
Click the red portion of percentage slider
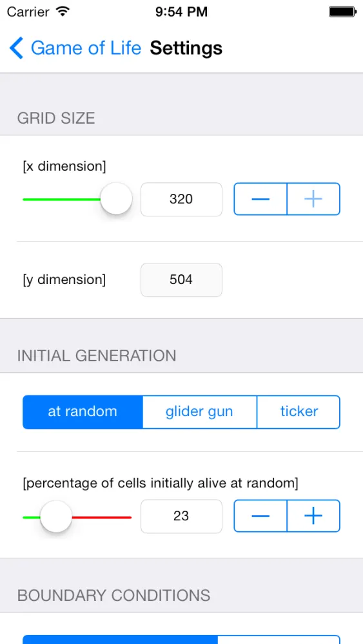101,518
